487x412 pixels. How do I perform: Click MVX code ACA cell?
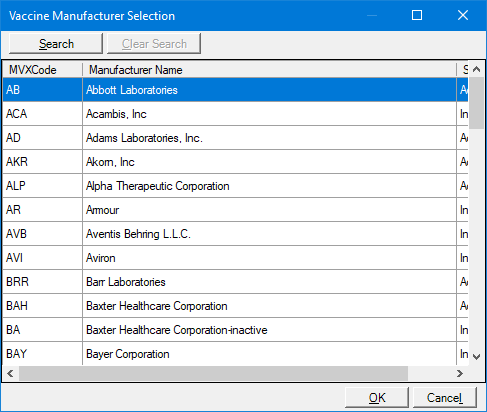tap(43, 114)
